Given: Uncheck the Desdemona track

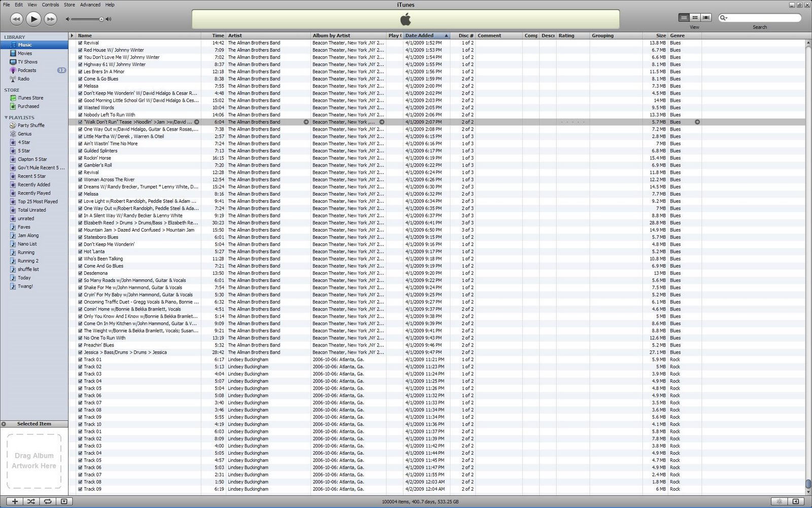Looking at the screenshot, I should (x=80, y=273).
